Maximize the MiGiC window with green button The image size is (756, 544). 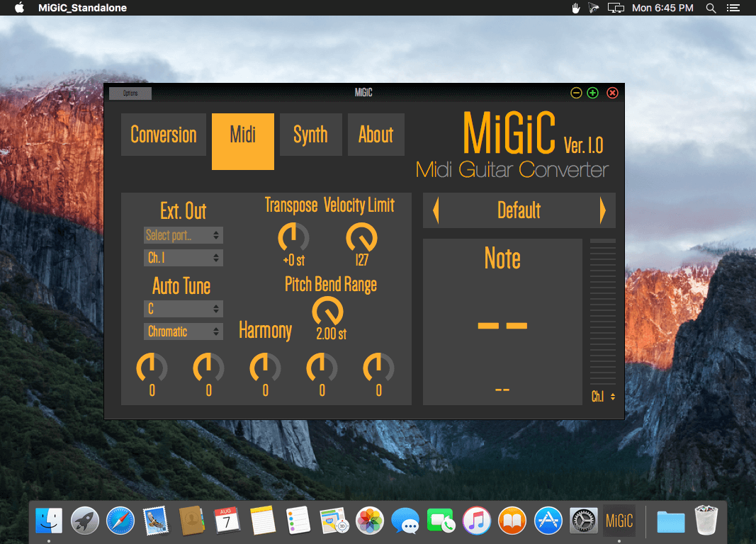(x=592, y=93)
